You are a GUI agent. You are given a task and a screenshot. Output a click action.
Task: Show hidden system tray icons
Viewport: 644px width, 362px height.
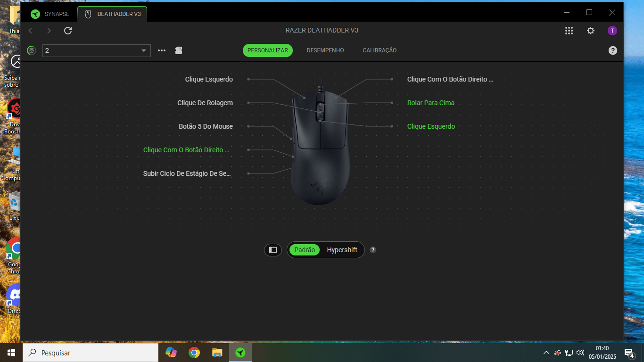point(546,353)
